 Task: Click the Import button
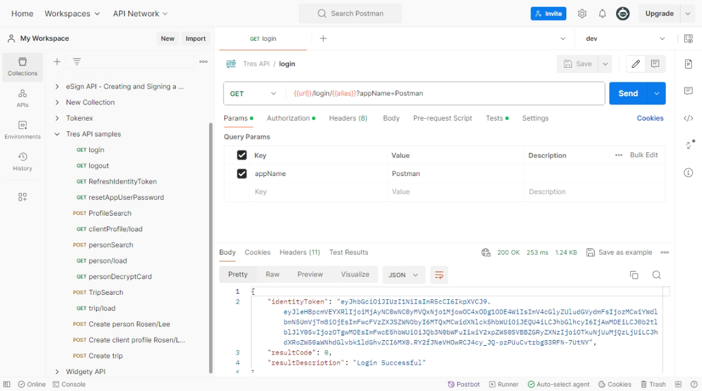pos(196,39)
